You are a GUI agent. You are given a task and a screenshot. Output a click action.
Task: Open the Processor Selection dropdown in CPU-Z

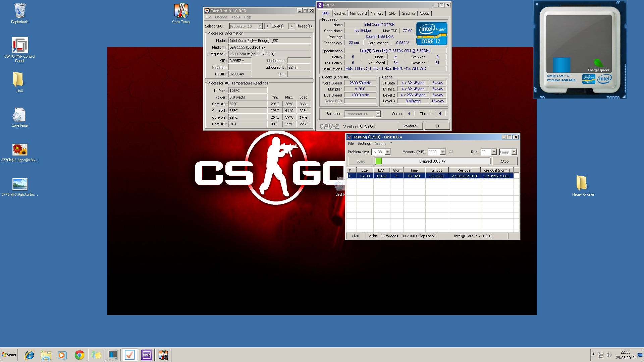tap(378, 114)
